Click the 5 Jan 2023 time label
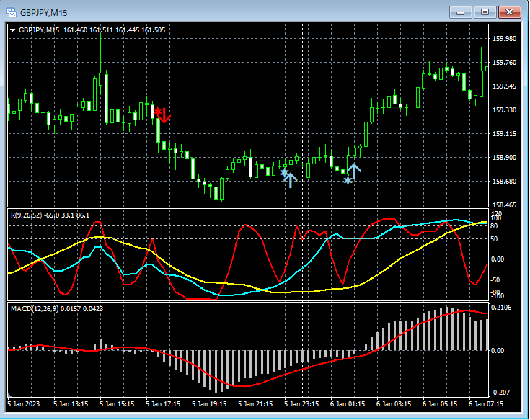This screenshot has height=420, width=530. click(23, 404)
